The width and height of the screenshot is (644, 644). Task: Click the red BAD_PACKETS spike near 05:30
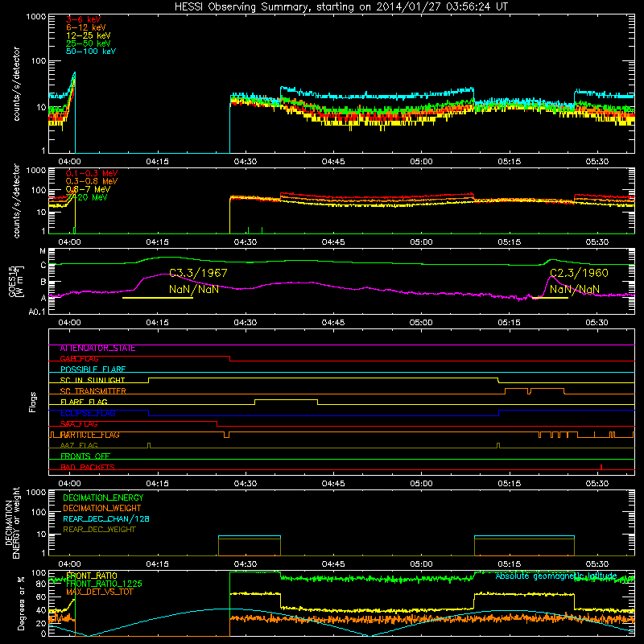(601, 467)
